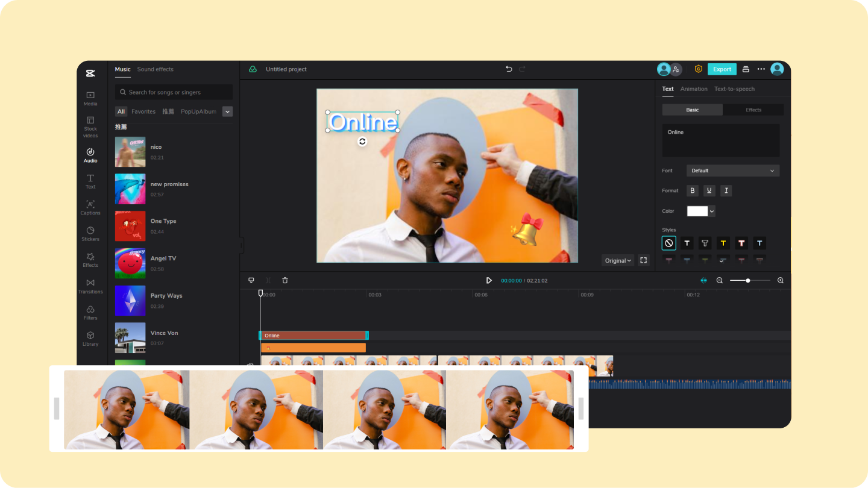This screenshot has height=488, width=868.
Task: Select the Effects panel icon
Action: (90, 260)
